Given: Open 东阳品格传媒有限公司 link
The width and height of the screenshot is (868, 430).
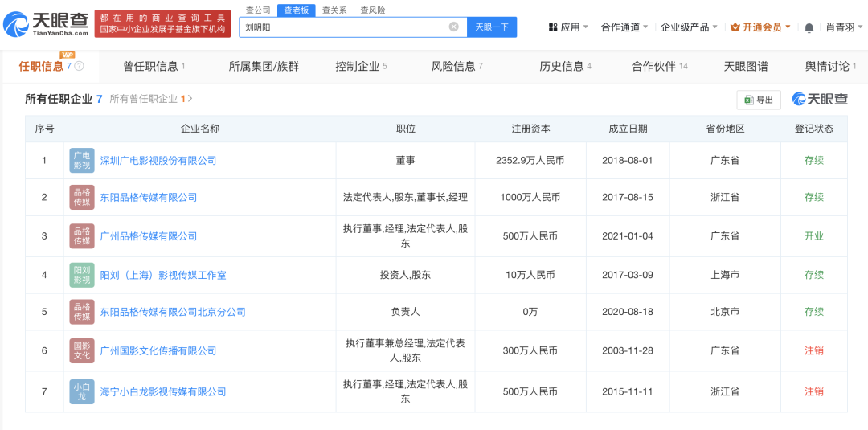Looking at the screenshot, I should point(149,197).
